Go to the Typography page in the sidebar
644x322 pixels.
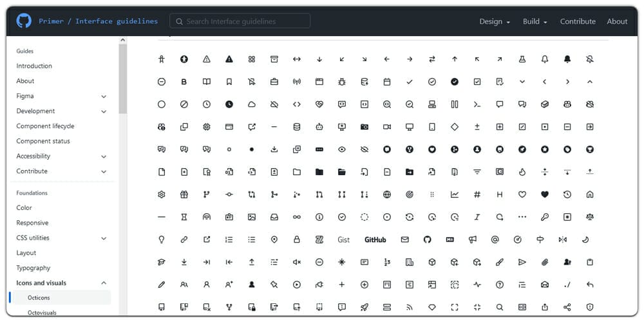[33, 268]
